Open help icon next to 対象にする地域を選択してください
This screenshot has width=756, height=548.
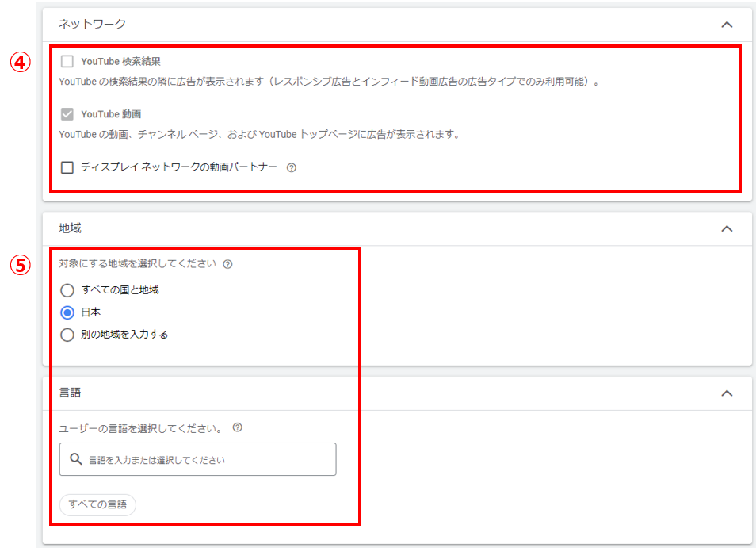228,264
